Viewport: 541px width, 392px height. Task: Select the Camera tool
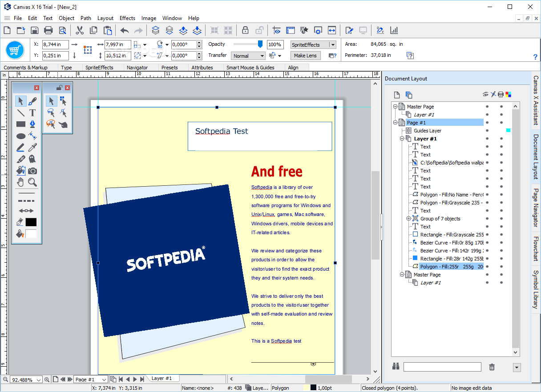(32, 171)
